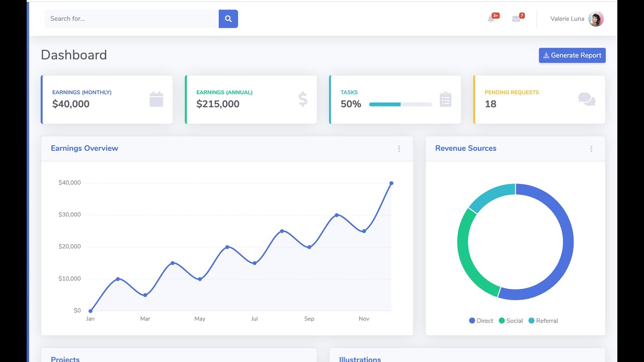
Task: Click the Nov x-axis label
Action: 364,319
